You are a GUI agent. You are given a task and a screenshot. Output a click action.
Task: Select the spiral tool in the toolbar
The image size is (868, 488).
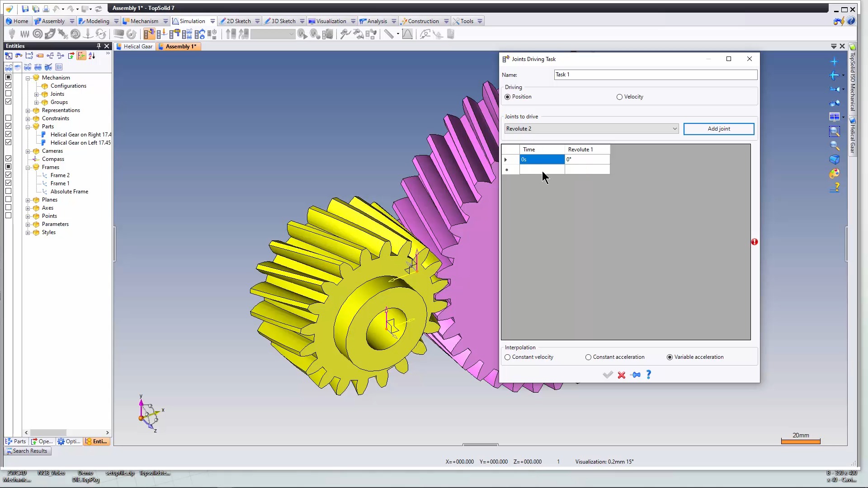coord(38,34)
